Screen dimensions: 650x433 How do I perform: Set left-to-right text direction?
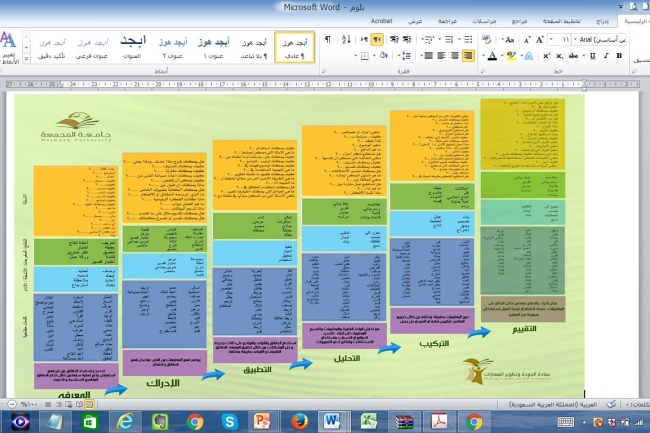[x=364, y=39]
